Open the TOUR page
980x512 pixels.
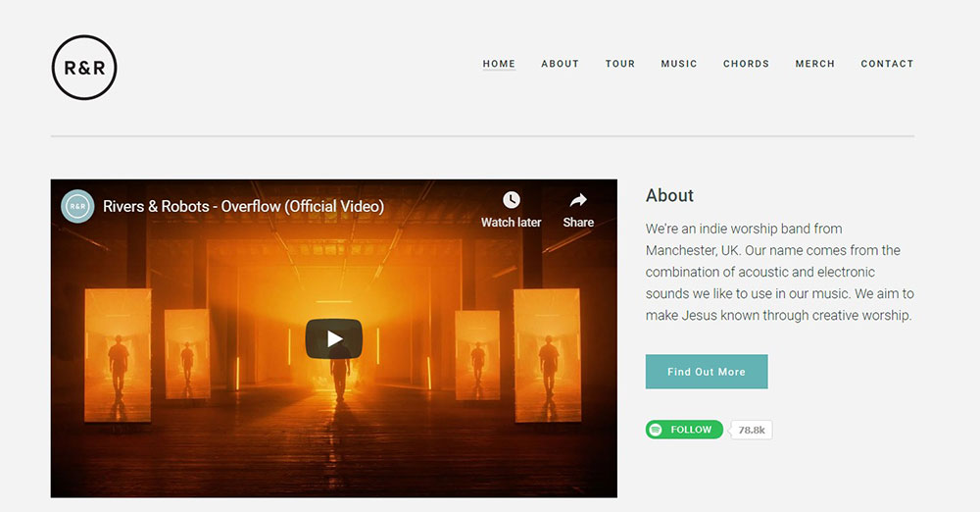620,64
